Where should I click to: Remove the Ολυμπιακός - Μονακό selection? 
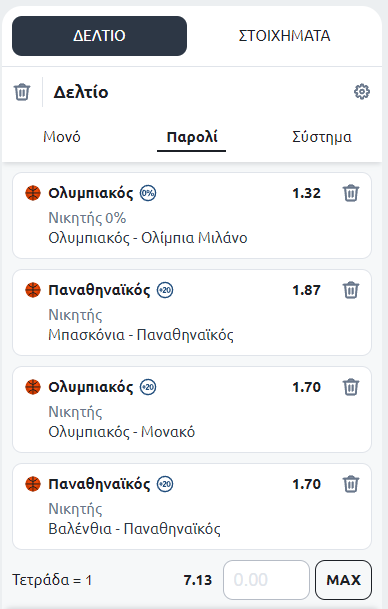[351, 387]
